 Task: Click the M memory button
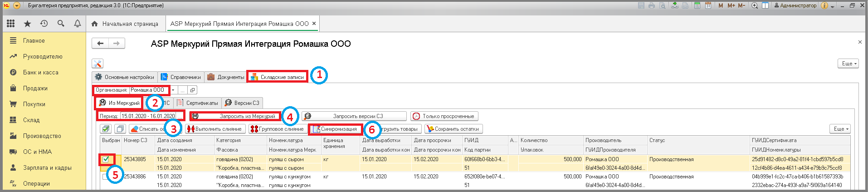click(x=721, y=5)
